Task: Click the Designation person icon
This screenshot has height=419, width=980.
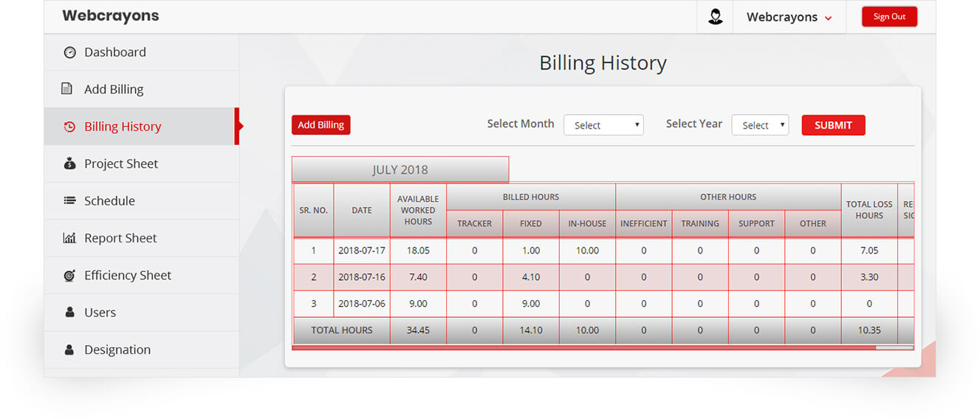Action: pyautogui.click(x=69, y=350)
